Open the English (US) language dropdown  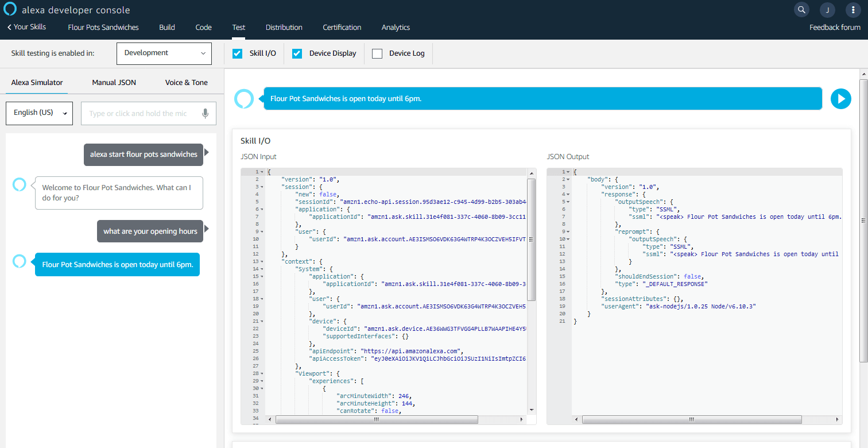[x=39, y=113]
